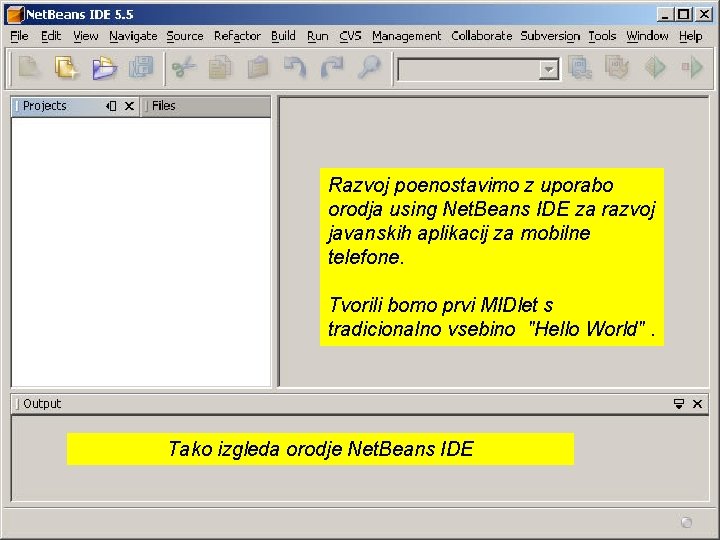Close the Output panel
This screenshot has height=540, width=720.
(698, 404)
